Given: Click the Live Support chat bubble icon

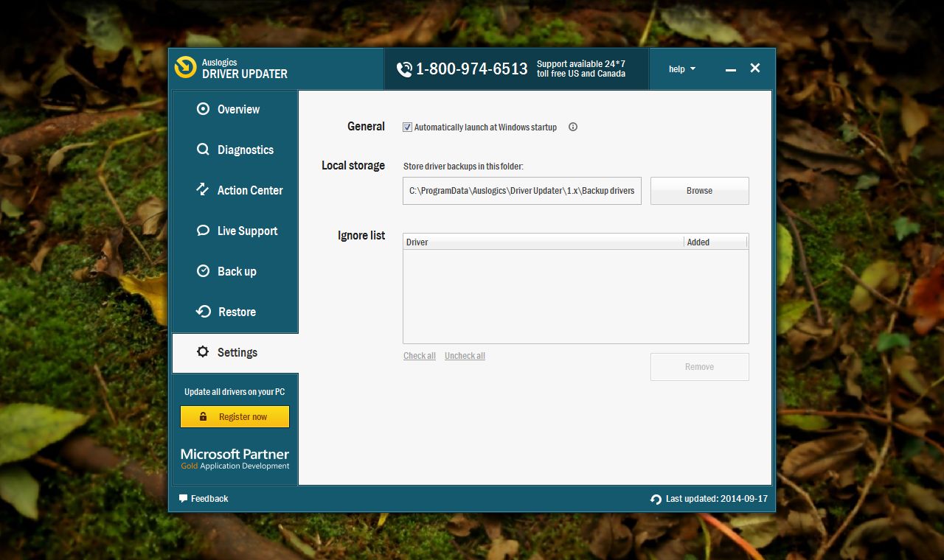Looking at the screenshot, I should 203,231.
